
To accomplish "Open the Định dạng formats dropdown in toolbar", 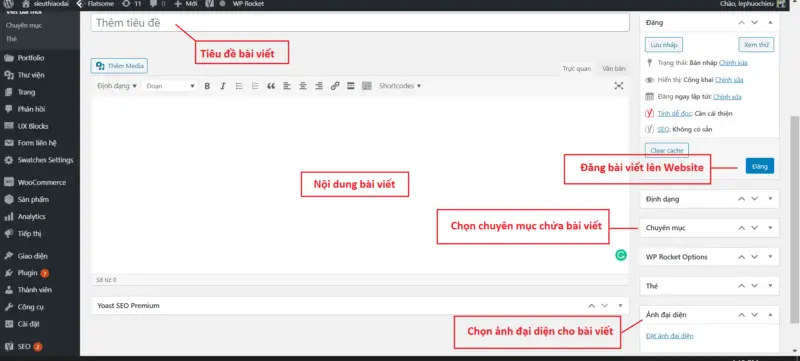I will pyautogui.click(x=117, y=86).
